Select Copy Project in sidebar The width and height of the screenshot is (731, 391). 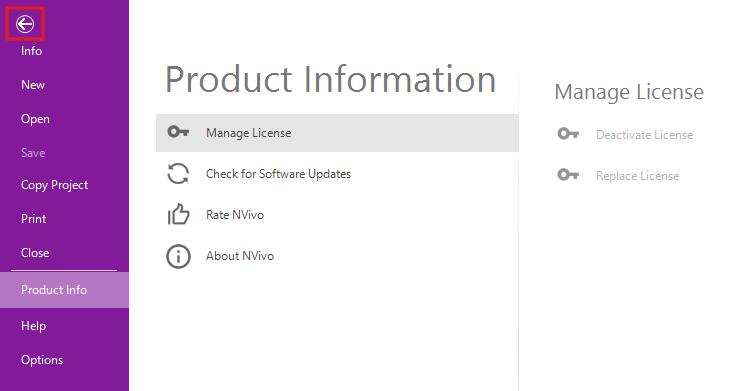pyautogui.click(x=54, y=185)
